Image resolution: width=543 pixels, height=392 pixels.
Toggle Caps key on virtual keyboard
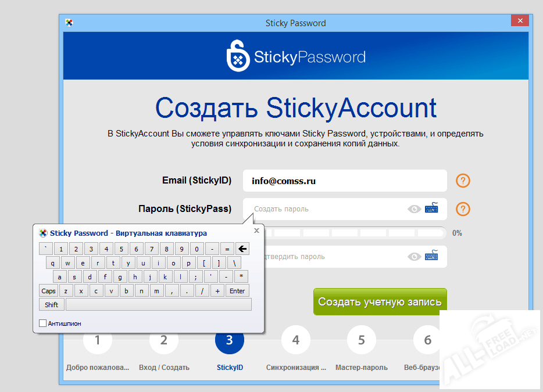click(x=49, y=291)
